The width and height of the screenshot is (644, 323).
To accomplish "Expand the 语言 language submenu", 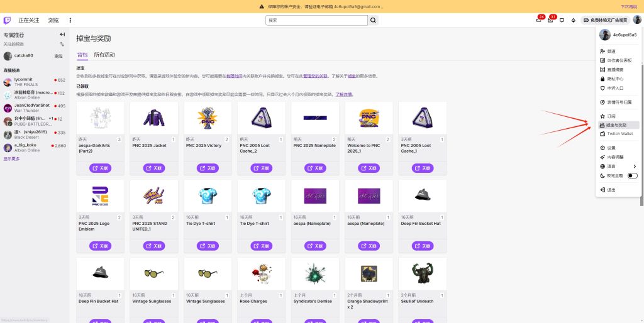I will 618,167.
